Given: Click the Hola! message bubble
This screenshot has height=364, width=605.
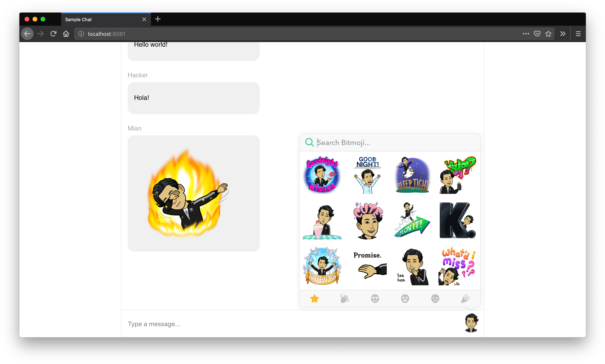Looking at the screenshot, I should click(193, 98).
